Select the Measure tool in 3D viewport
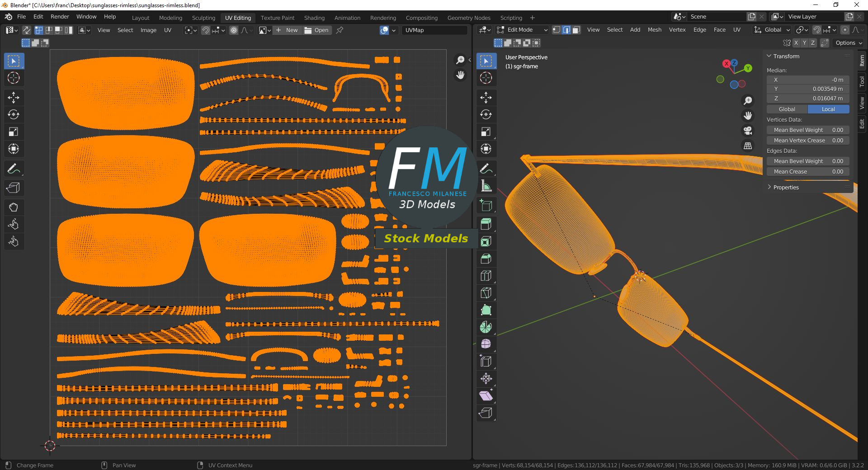The image size is (868, 470). [x=486, y=186]
